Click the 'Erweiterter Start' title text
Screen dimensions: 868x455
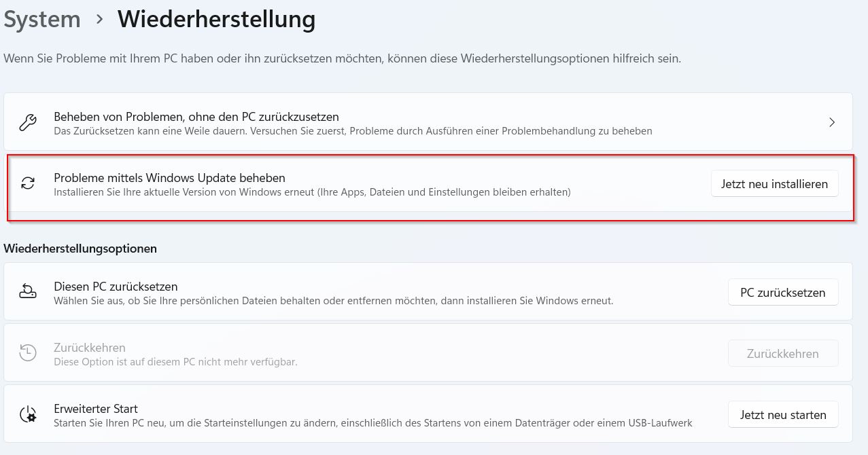click(96, 409)
